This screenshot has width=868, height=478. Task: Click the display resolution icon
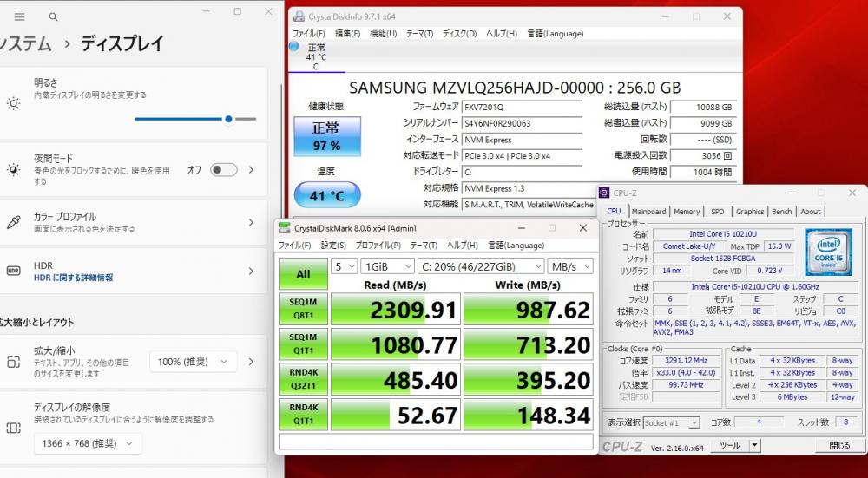point(13,427)
